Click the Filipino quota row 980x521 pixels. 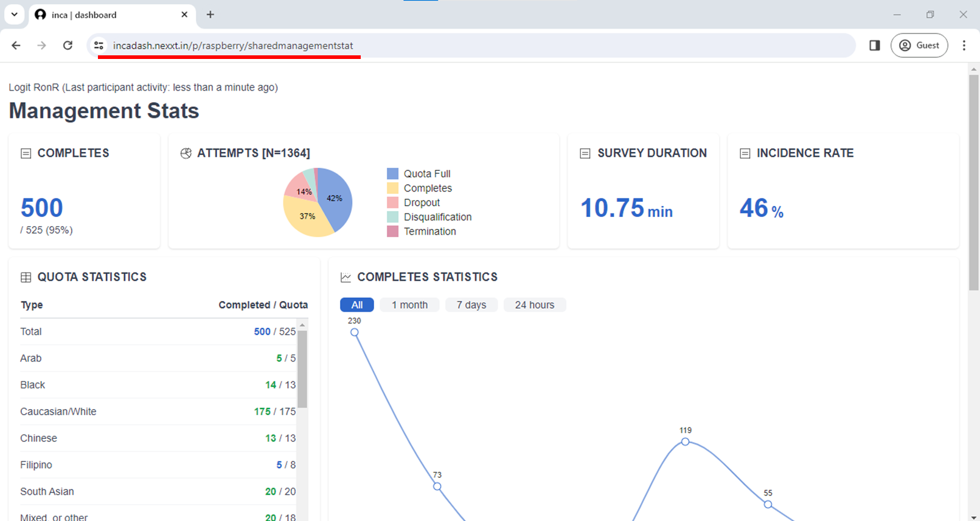[x=158, y=466]
